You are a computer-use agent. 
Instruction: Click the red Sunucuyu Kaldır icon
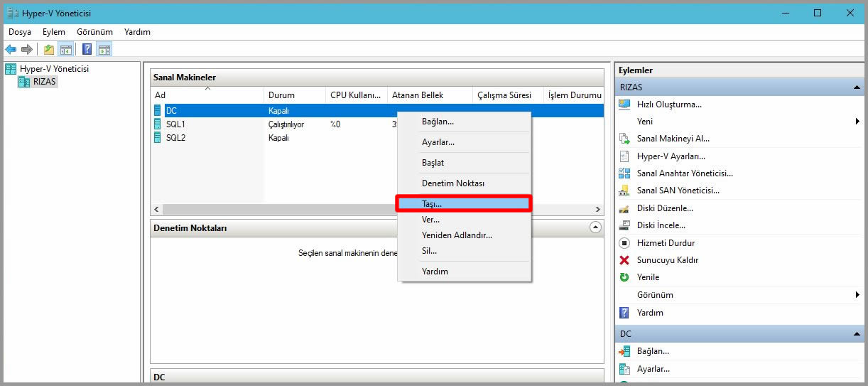624,260
